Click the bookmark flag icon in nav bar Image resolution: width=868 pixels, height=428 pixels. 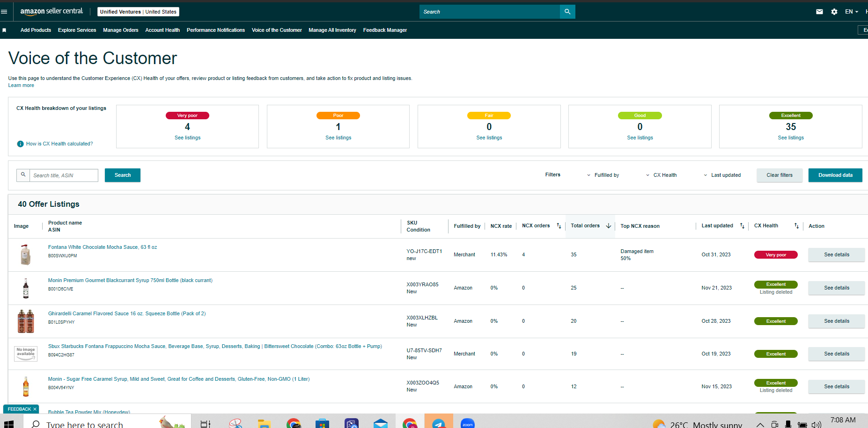tap(4, 30)
